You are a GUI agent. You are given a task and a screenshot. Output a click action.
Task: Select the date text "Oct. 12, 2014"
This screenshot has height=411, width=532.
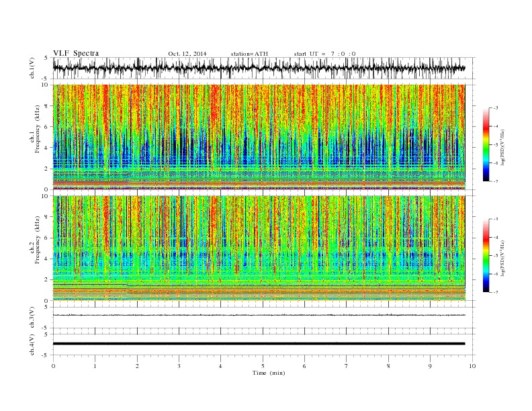click(187, 54)
